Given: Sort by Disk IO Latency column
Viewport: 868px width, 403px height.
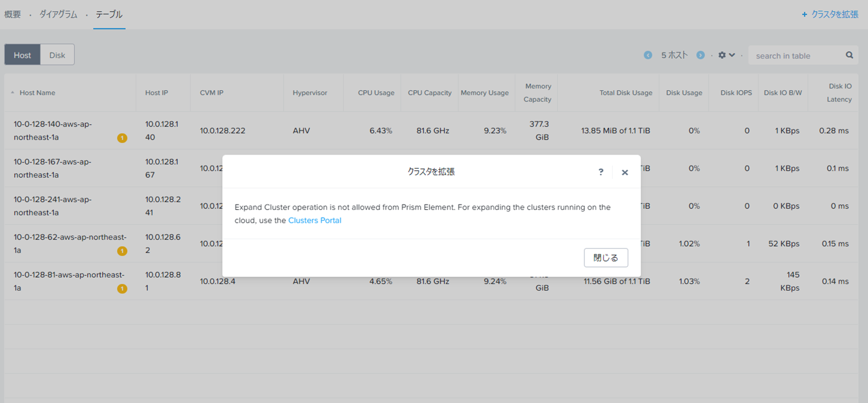Looking at the screenshot, I should pos(839,93).
